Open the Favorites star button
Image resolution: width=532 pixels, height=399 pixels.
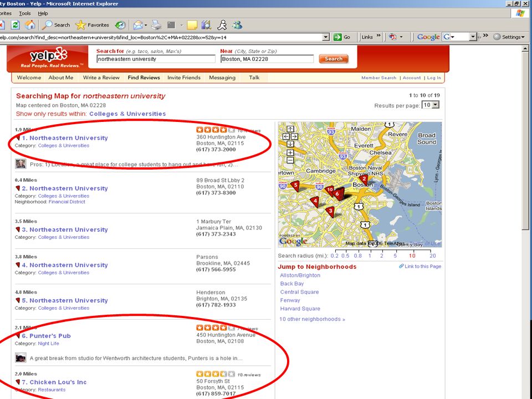pyautogui.click(x=93, y=25)
